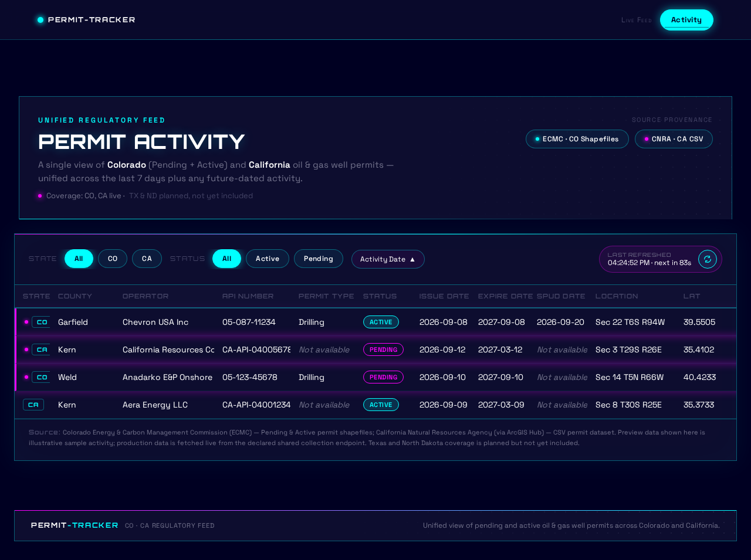Select the Weld county cell
This screenshot has width=751, height=560.
[67, 377]
